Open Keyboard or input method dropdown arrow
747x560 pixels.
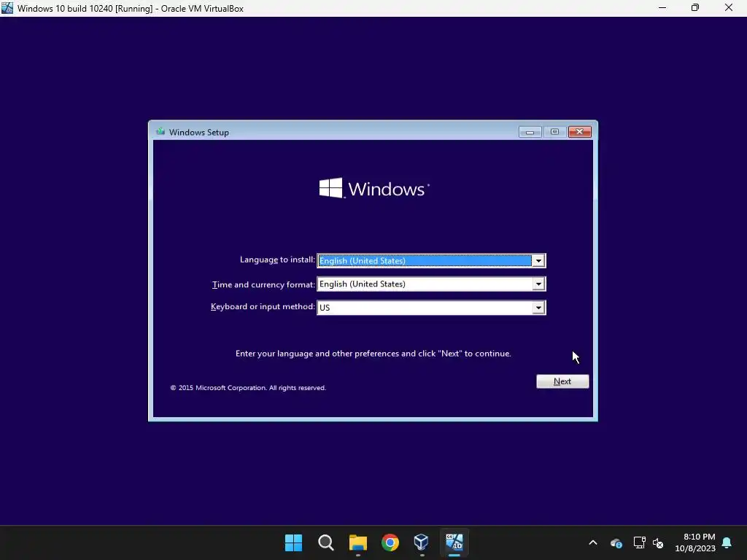pyautogui.click(x=538, y=308)
